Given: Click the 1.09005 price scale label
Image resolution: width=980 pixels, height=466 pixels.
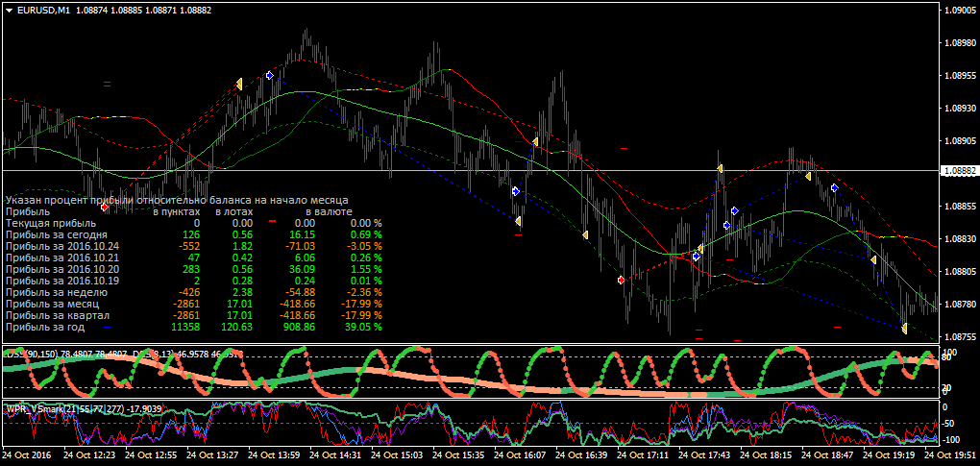Looking at the screenshot, I should (960, 11).
